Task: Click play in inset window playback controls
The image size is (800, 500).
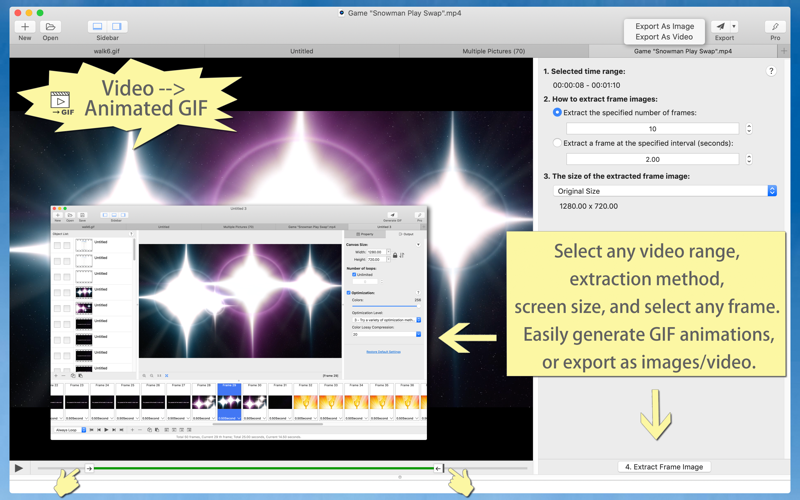Action: point(106,430)
